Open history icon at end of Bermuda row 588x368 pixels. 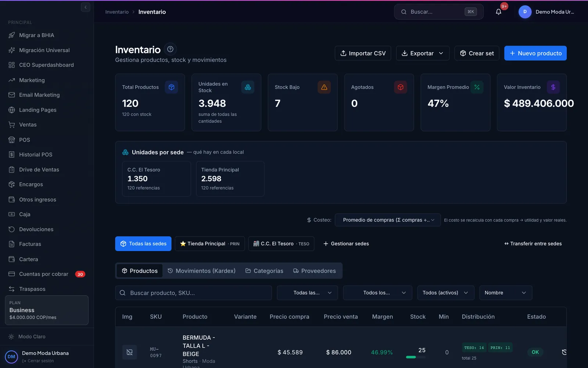(x=564, y=352)
